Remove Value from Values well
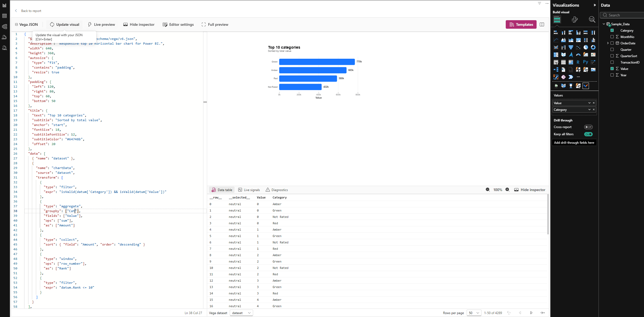The width and height of the screenshot is (644, 317). click(594, 103)
